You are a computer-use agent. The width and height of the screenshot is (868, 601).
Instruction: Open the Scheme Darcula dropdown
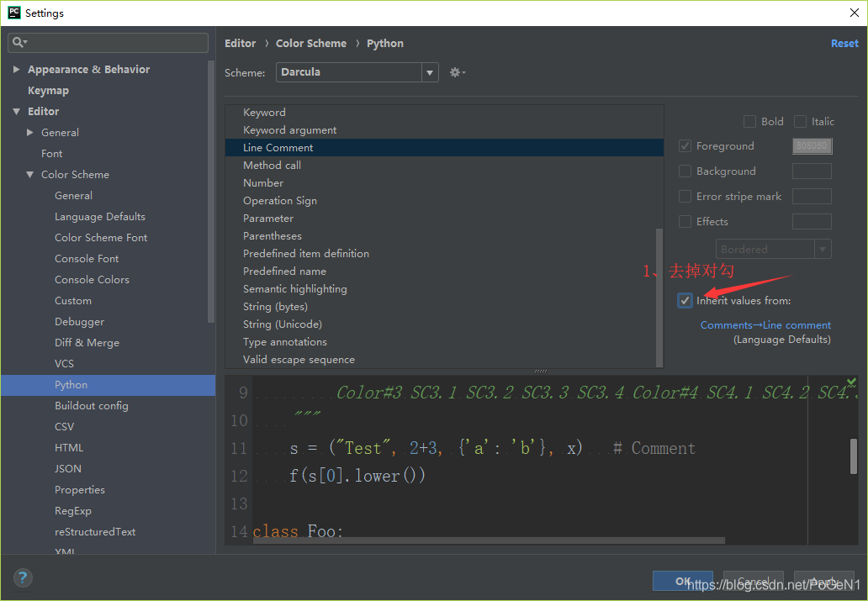tap(357, 72)
